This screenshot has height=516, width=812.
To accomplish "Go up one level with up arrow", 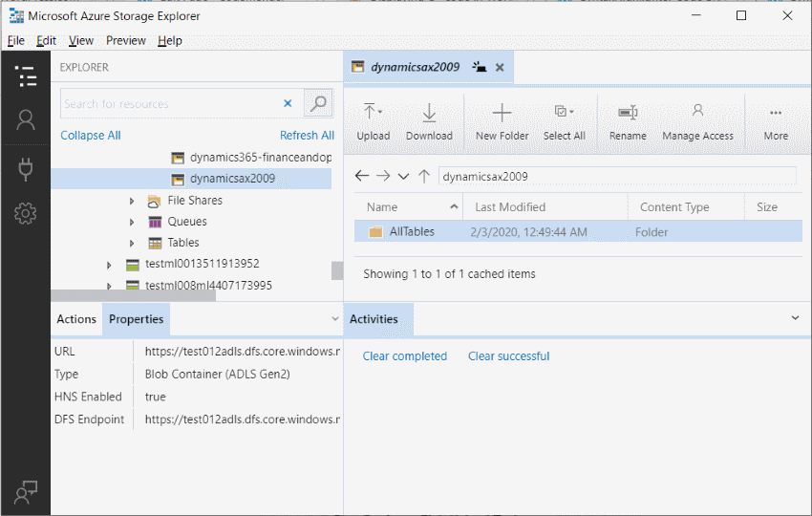I will coord(424,176).
